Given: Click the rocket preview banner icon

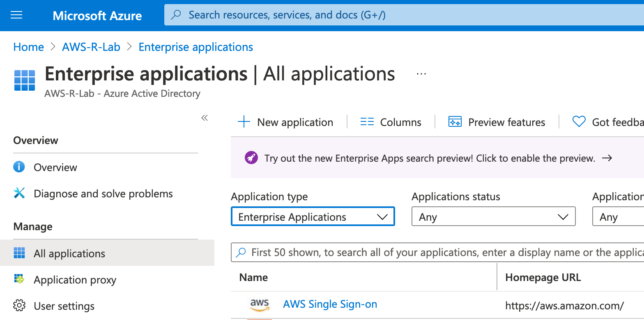Looking at the screenshot, I should click(x=251, y=158).
